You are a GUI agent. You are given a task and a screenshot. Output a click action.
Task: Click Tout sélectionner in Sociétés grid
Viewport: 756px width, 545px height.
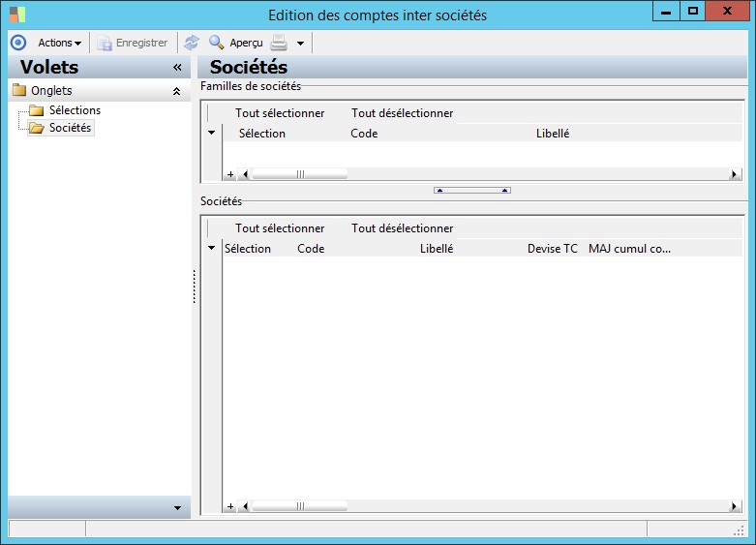(x=280, y=228)
